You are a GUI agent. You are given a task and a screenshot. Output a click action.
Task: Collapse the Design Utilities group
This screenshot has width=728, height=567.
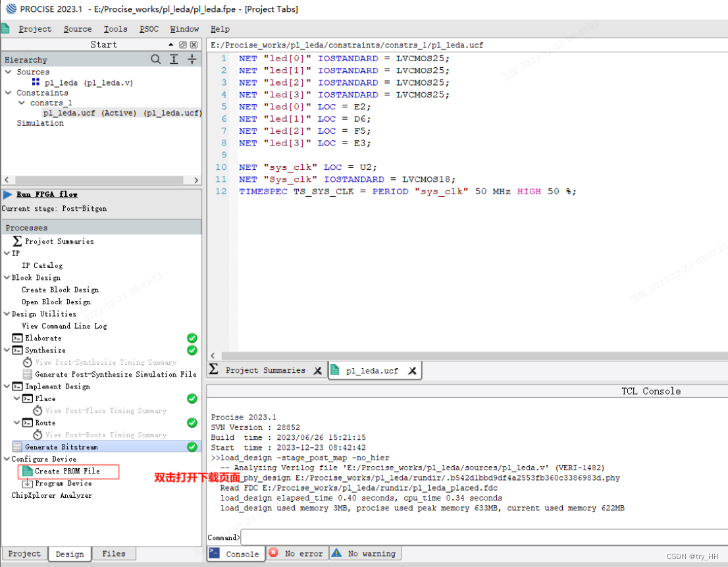click(x=7, y=313)
